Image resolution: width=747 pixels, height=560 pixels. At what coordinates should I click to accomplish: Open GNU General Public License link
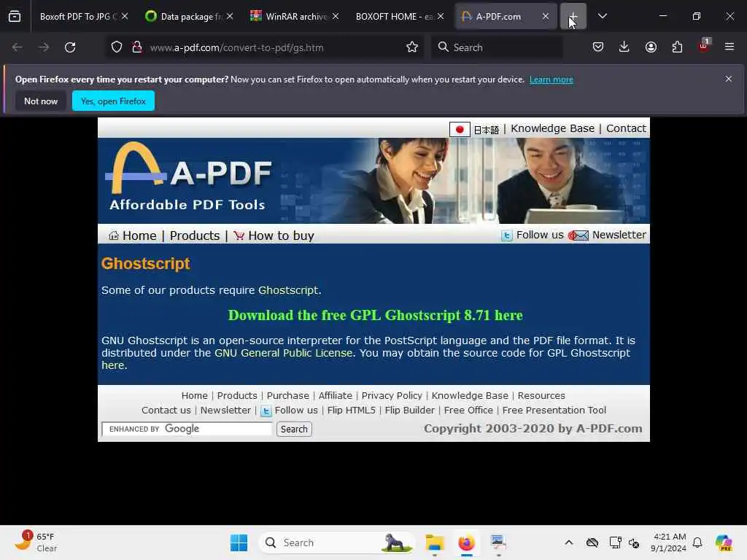coord(284,353)
